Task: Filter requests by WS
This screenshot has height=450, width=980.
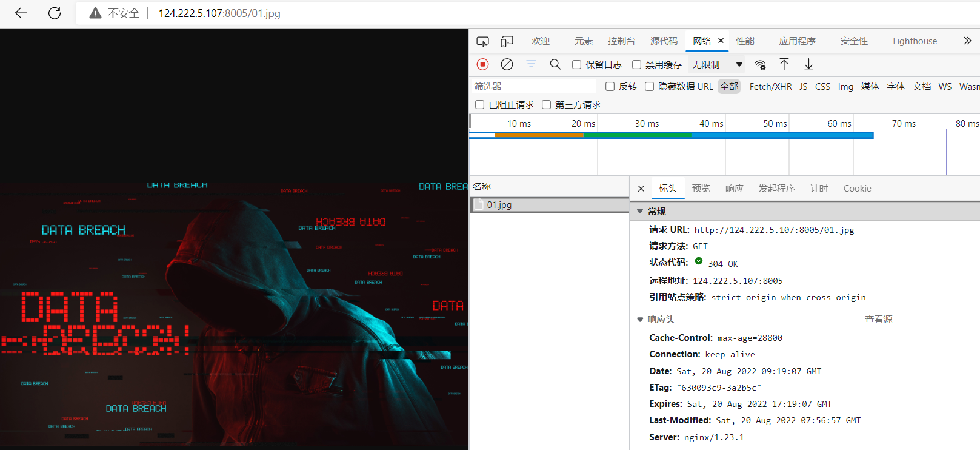Action: click(945, 87)
